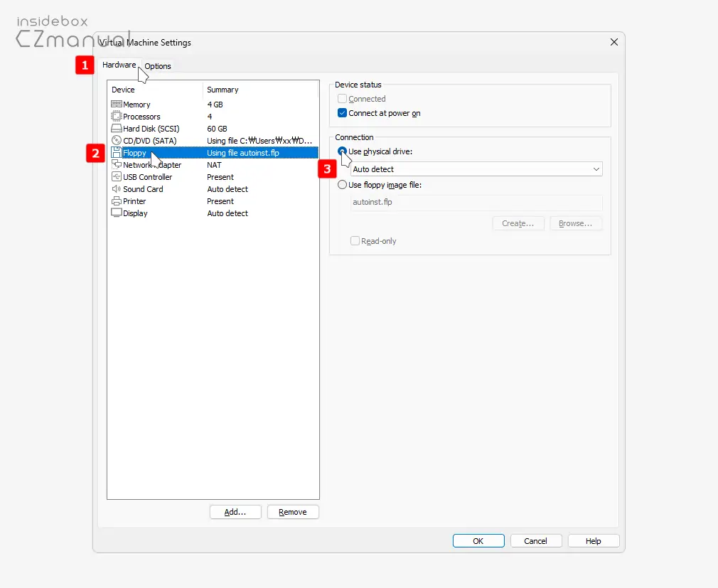
Task: Click the Network Adapter icon
Action: tap(117, 164)
